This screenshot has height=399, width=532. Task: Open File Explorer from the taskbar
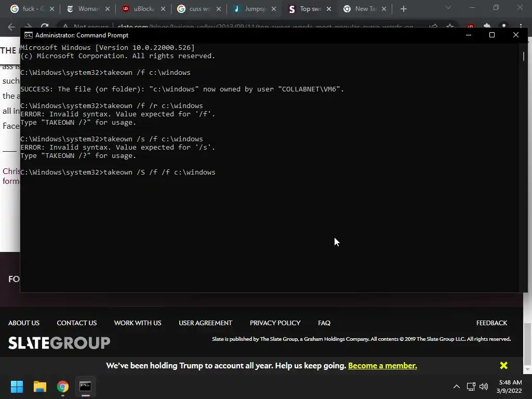coord(39,387)
